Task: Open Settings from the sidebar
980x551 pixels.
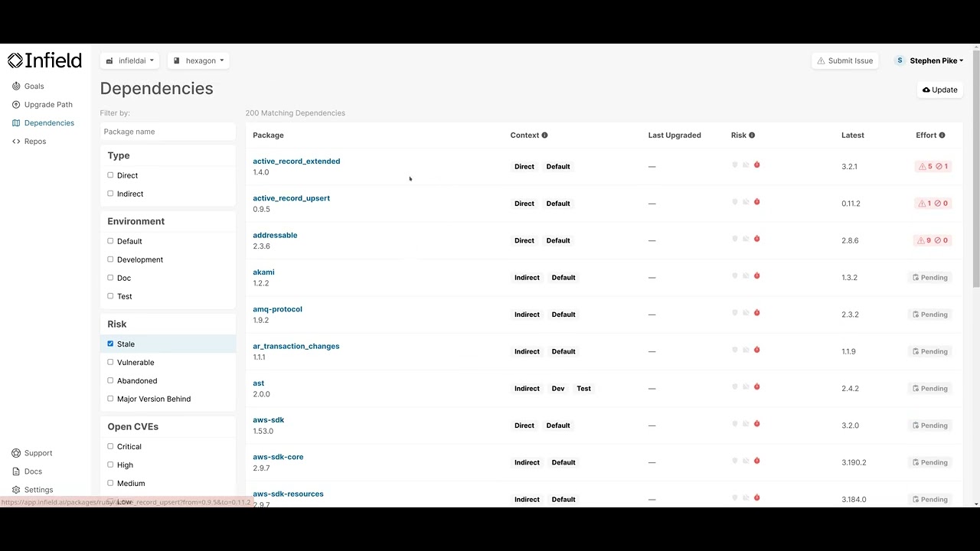Action: pos(33,490)
